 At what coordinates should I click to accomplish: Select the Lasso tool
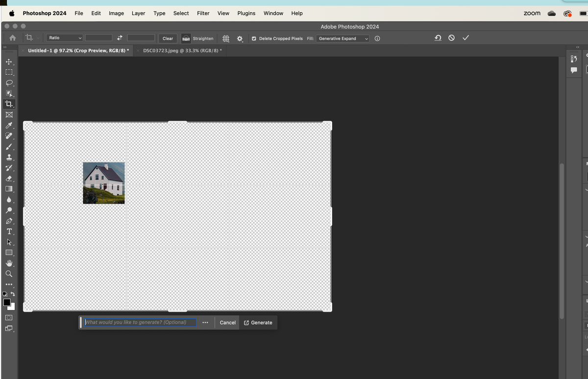pyautogui.click(x=9, y=83)
